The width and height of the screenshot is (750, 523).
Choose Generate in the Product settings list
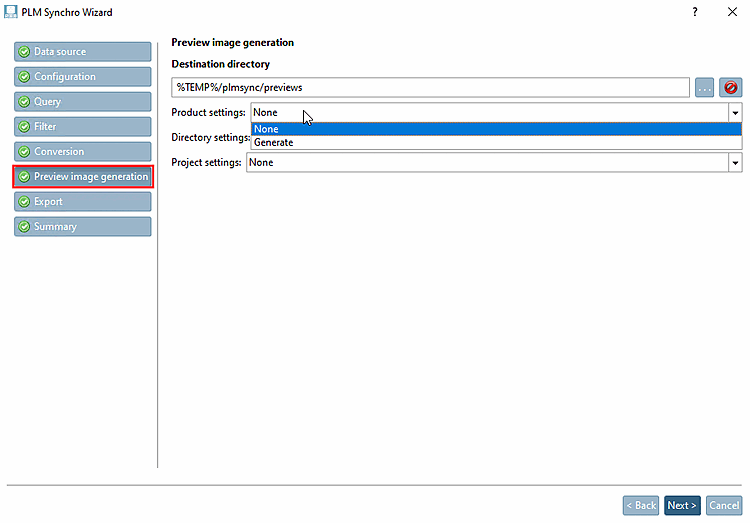[496, 143]
